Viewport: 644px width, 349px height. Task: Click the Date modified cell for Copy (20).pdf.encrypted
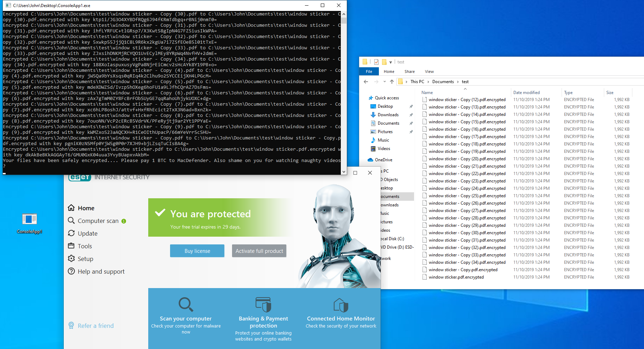[531, 159]
